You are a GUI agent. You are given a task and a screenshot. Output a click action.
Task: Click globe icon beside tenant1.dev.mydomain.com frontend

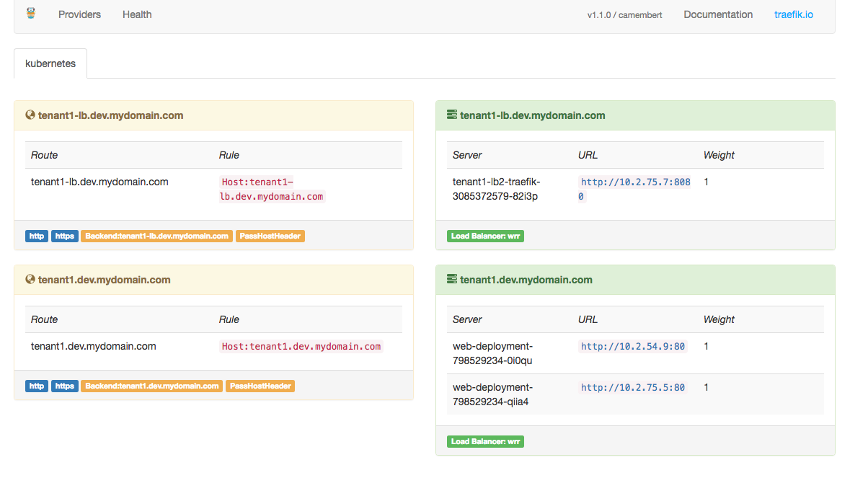pos(30,280)
